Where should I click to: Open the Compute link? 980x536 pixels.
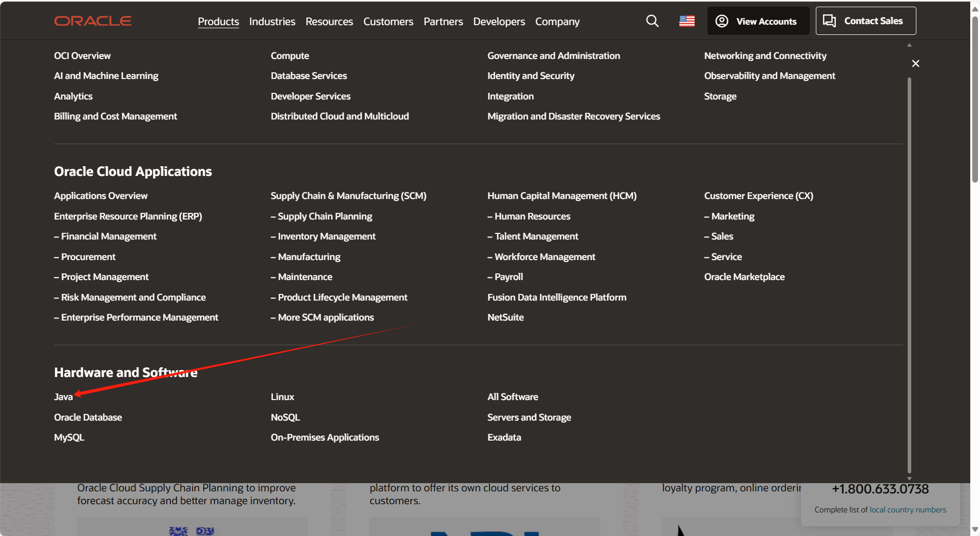pyautogui.click(x=290, y=55)
